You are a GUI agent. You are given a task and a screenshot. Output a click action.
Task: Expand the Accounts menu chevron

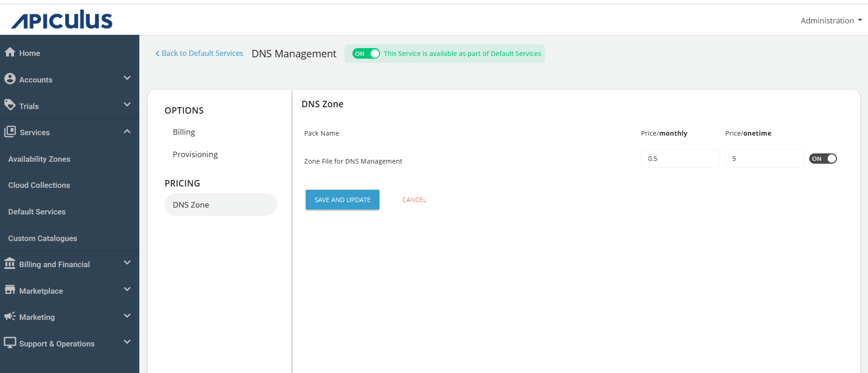[x=127, y=78]
